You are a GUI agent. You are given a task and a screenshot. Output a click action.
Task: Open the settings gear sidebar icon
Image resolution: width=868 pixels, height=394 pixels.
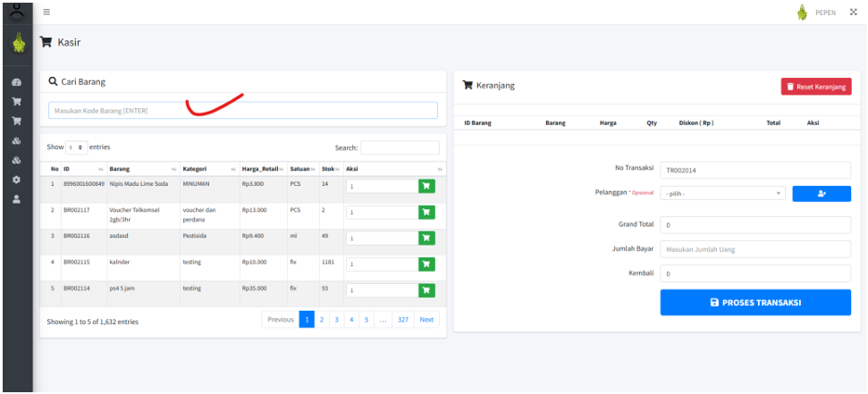coord(17,180)
